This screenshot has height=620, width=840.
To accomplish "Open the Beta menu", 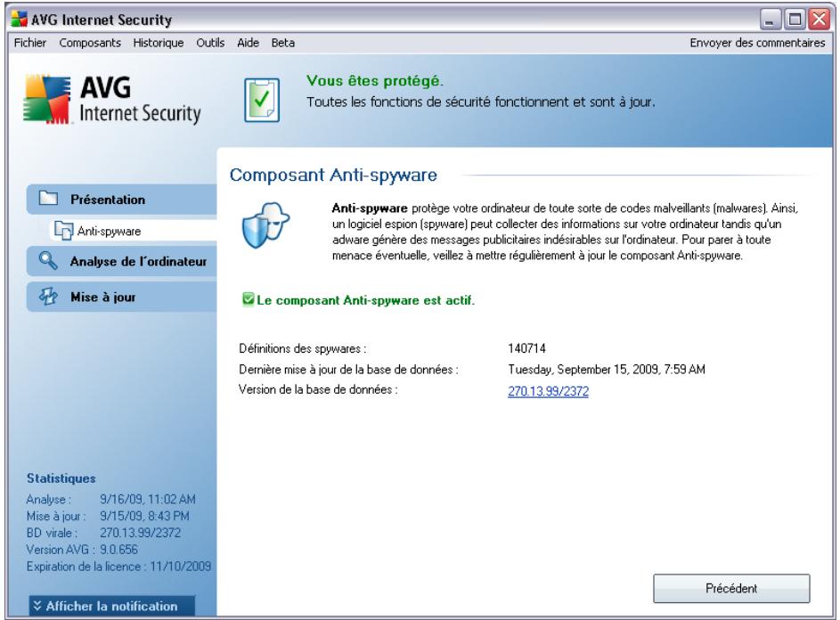I will click(x=283, y=43).
